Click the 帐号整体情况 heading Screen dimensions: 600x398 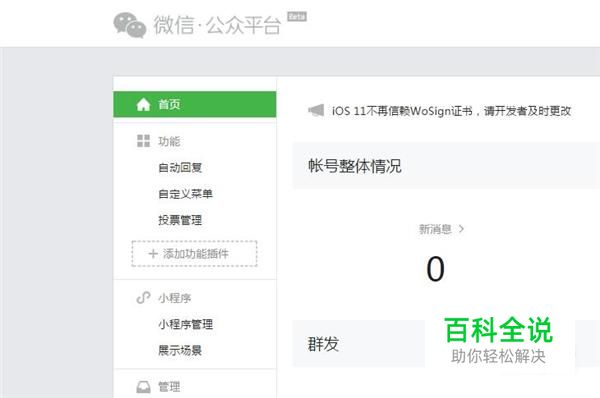point(355,166)
